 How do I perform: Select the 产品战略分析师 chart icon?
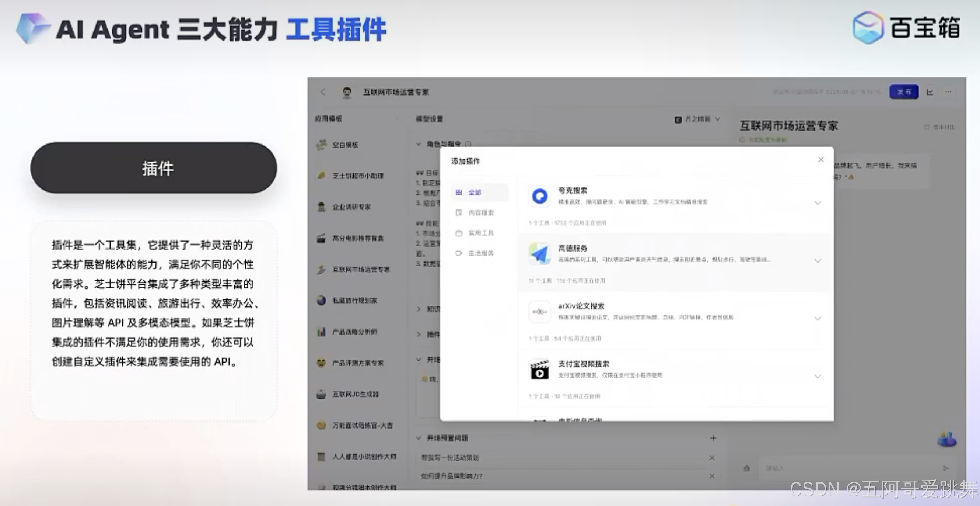[x=322, y=332]
